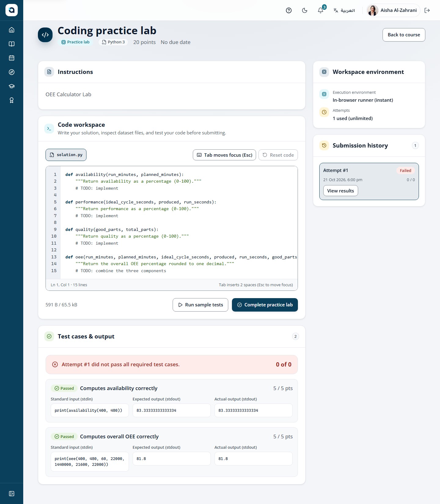Click the Practice lab tag
Viewport: 440px width, 504px height.
75,42
